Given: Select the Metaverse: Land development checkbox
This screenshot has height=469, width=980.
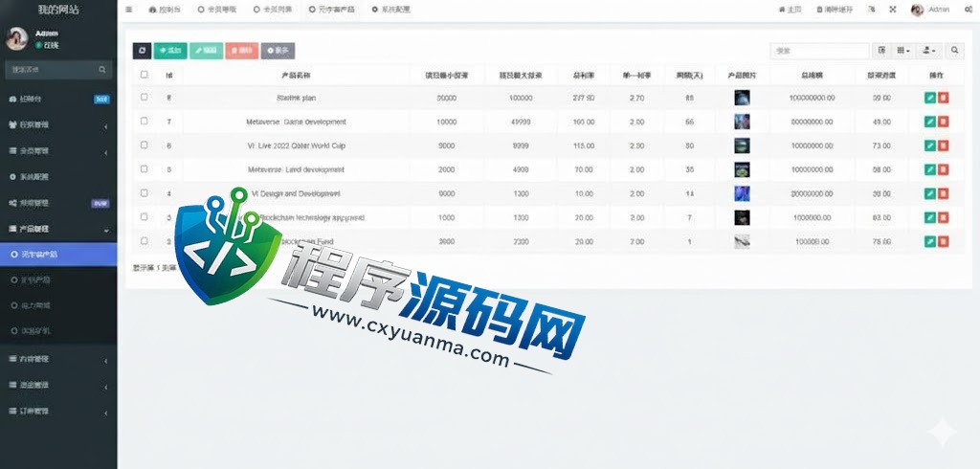Looking at the screenshot, I should click(145, 168).
